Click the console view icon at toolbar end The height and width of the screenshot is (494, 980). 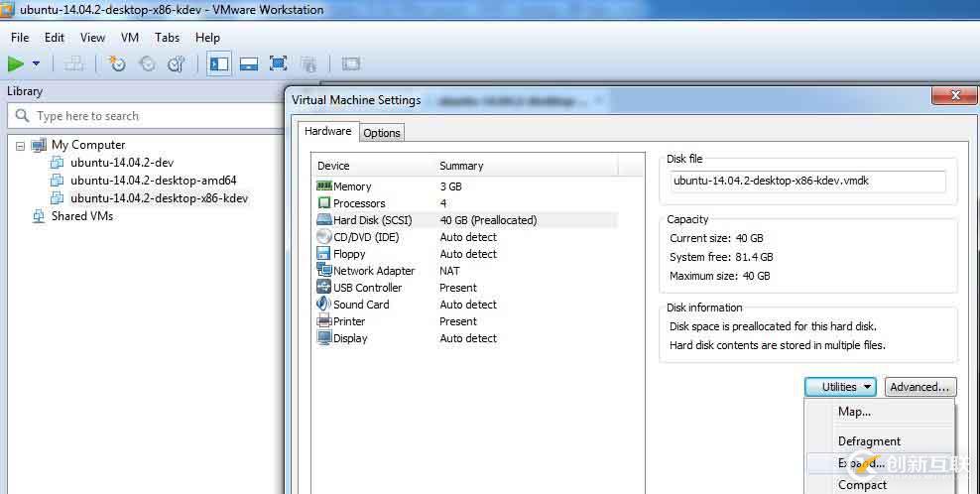(351, 63)
